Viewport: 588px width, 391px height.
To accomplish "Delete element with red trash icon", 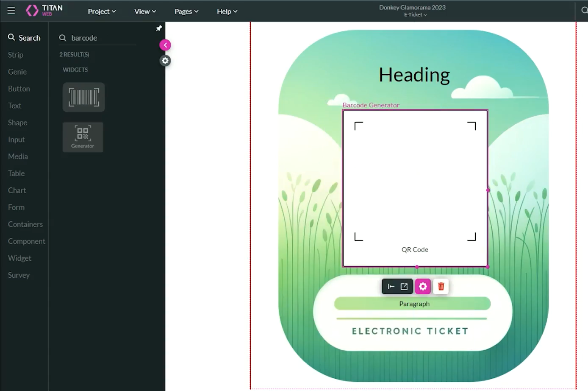I will pos(441,287).
